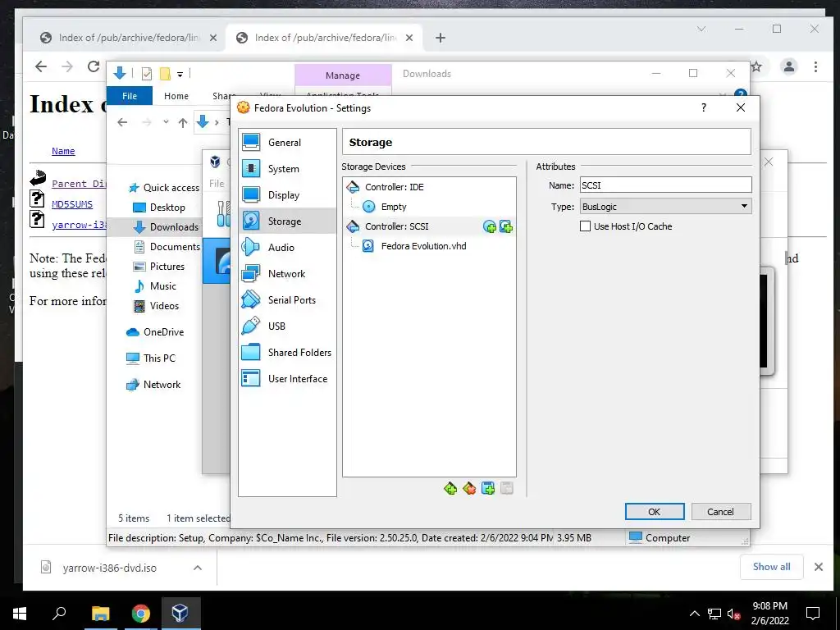
Task: Open Quick Access Toolbar customize dropdown
Action: tap(180, 74)
